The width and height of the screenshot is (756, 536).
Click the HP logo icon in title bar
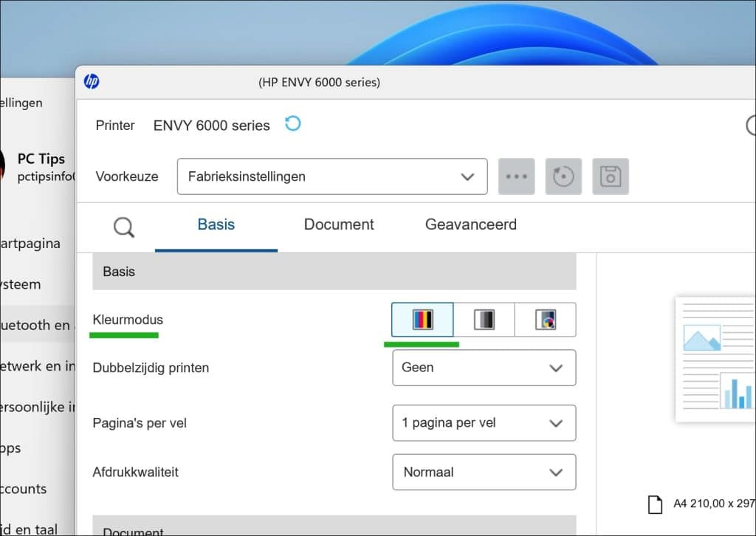pos(92,81)
